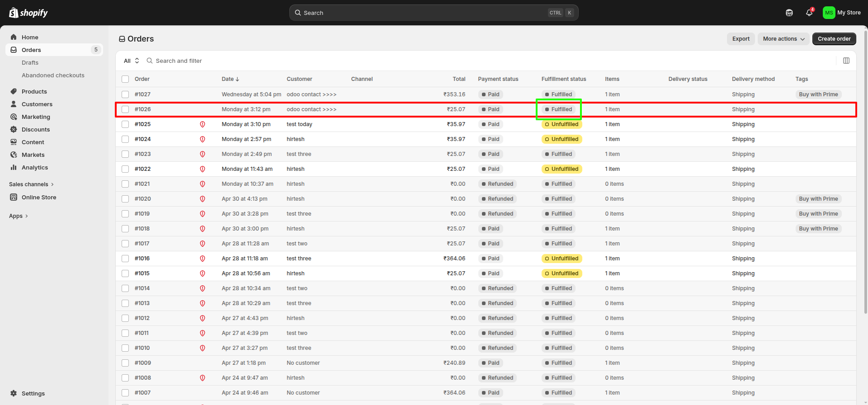Select the checkbox for order #1026
The height and width of the screenshot is (405, 868).
pos(125,109)
